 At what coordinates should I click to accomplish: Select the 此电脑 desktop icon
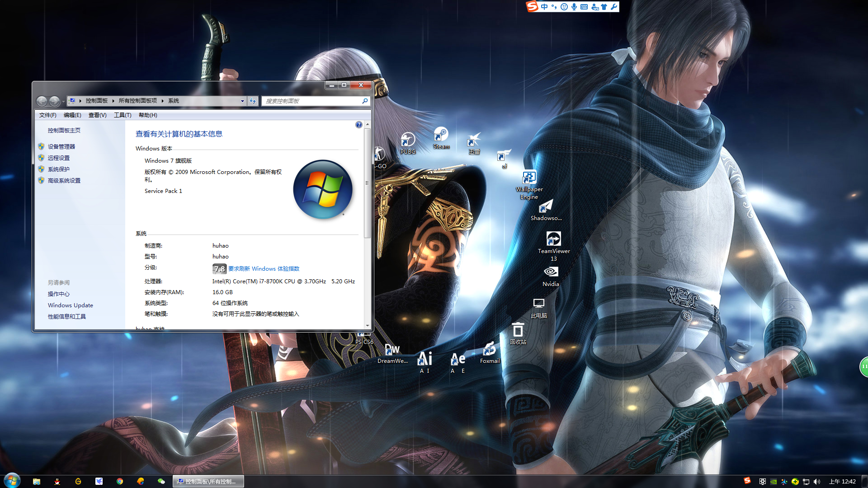[x=538, y=308]
